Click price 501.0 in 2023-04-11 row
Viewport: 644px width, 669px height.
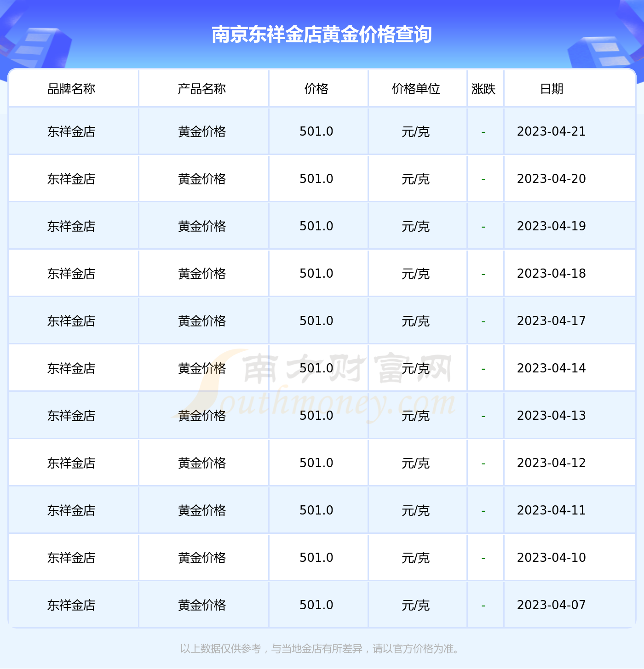pyautogui.click(x=316, y=510)
